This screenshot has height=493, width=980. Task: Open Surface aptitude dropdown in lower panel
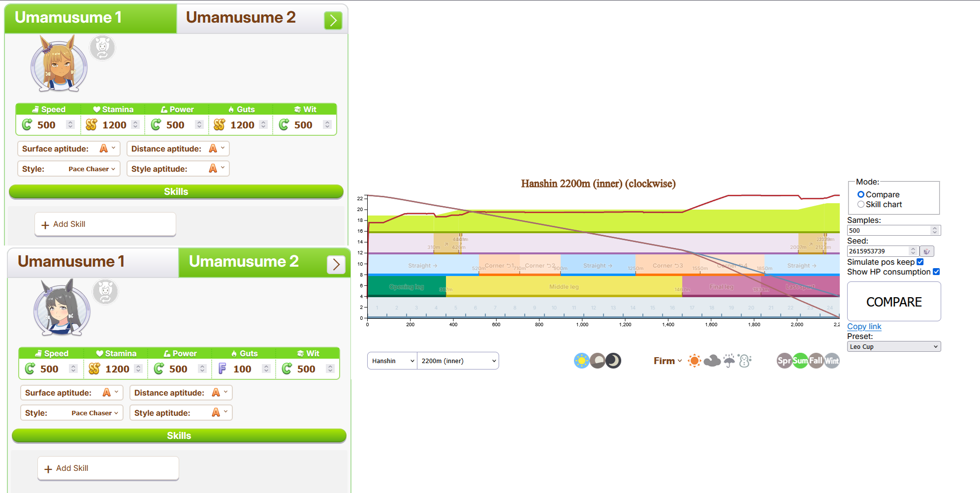72,393
